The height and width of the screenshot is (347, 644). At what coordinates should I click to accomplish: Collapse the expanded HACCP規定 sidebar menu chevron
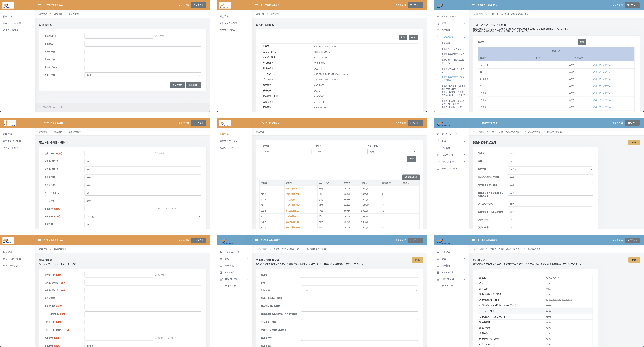(x=465, y=37)
